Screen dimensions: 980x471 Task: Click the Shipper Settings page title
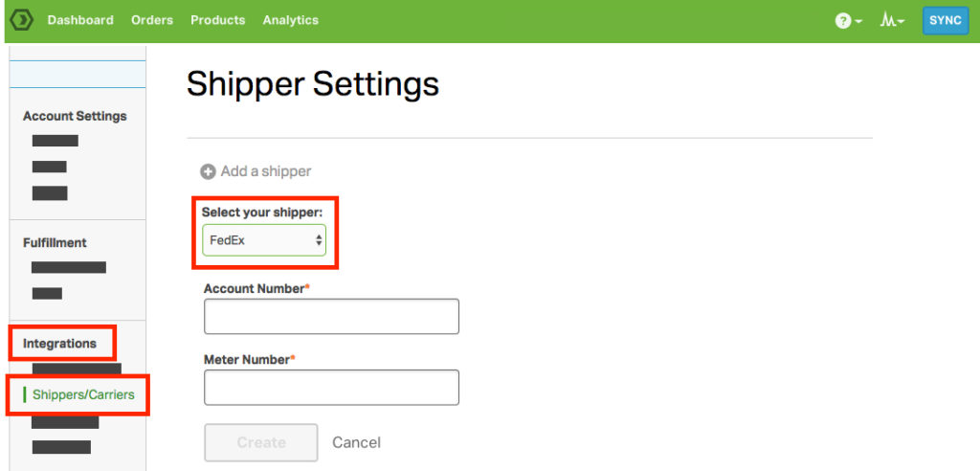pos(313,84)
